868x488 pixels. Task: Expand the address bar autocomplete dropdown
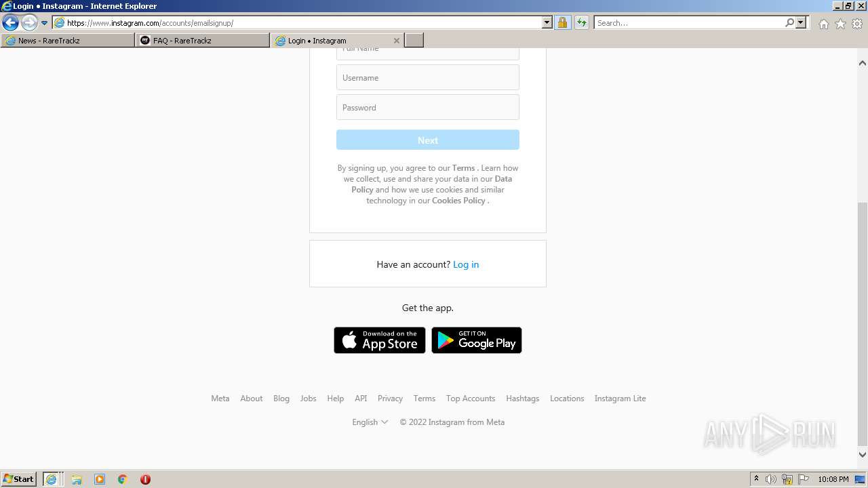pos(547,23)
